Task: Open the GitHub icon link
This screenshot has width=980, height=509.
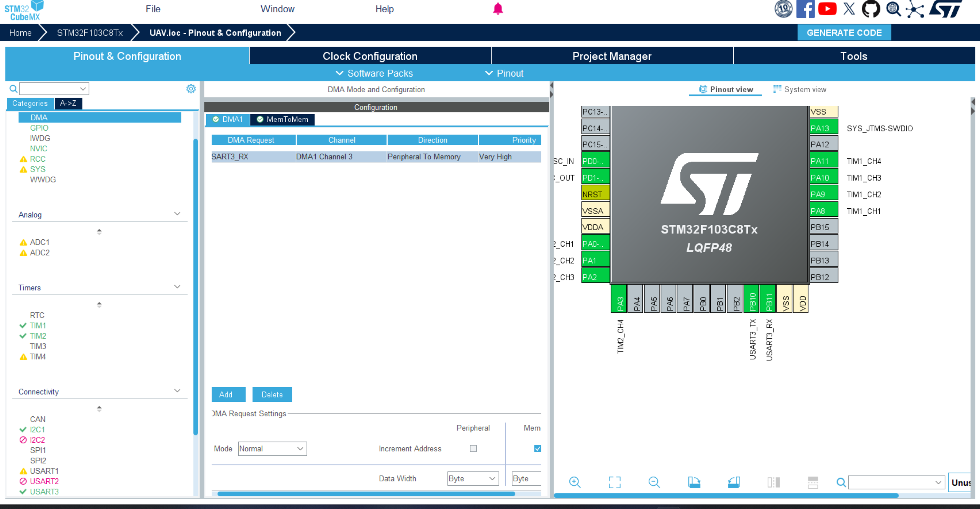Action: (x=871, y=9)
